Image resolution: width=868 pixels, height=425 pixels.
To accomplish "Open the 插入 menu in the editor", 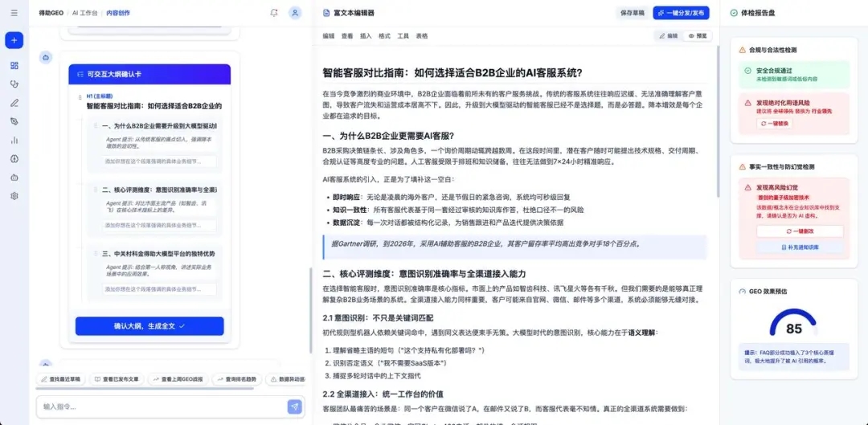I will click(x=366, y=36).
